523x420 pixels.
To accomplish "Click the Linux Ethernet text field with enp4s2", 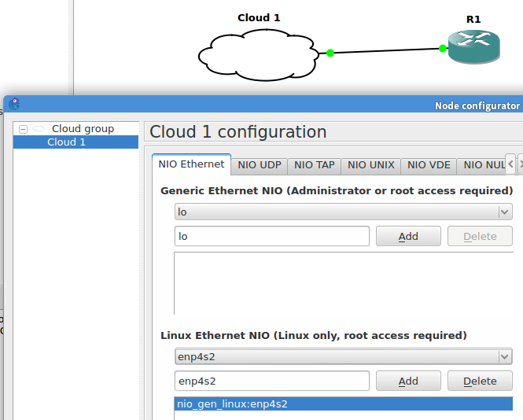I will [x=272, y=381].
